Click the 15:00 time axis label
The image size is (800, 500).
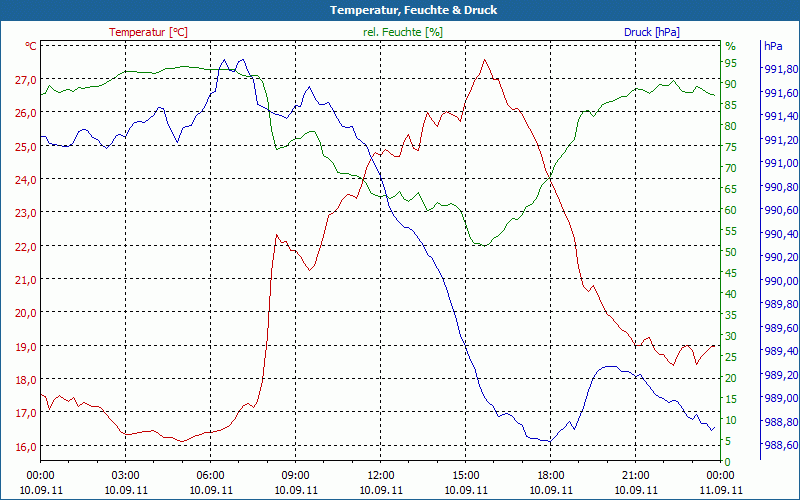[x=466, y=476]
